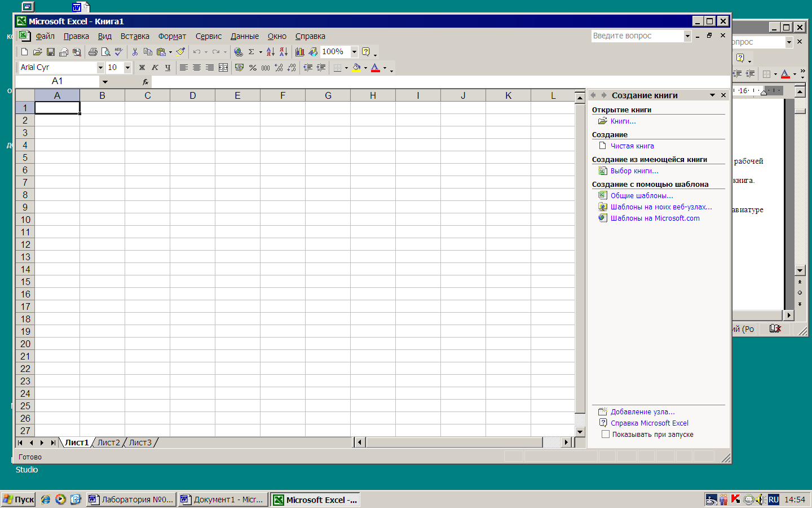This screenshot has height=508, width=812.
Task: Click the 'Общие шаблоны...' link
Action: pos(642,196)
